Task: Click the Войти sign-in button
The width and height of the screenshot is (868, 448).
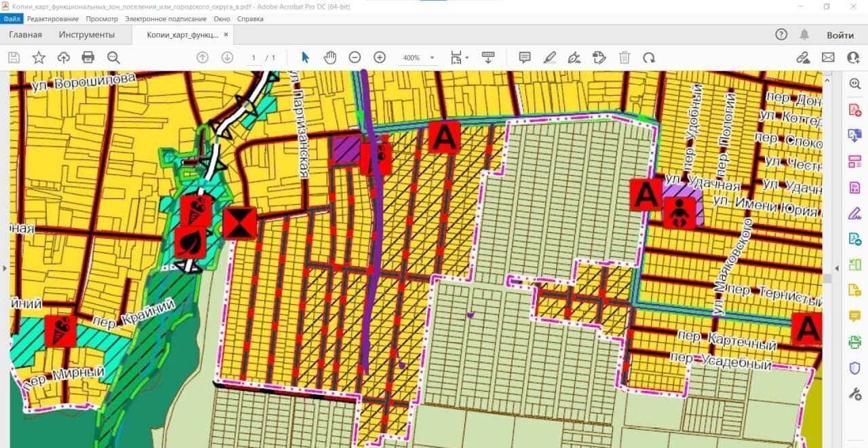Action: (840, 35)
